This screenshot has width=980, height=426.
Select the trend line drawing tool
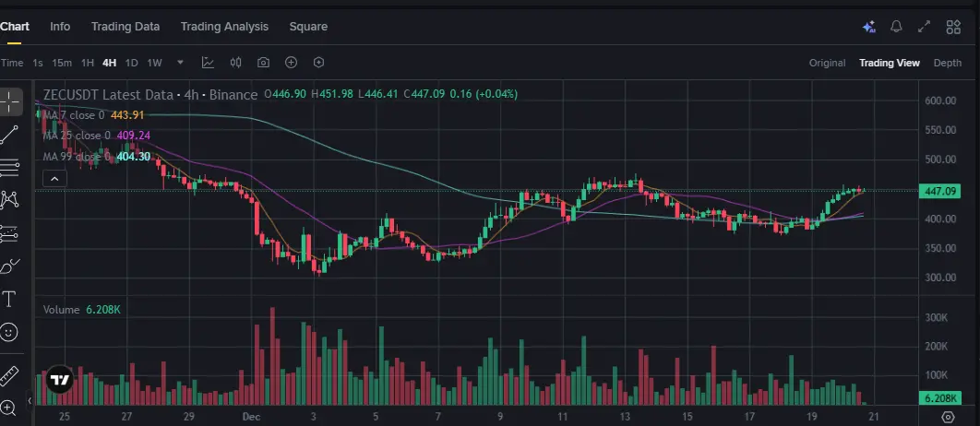click(x=10, y=135)
